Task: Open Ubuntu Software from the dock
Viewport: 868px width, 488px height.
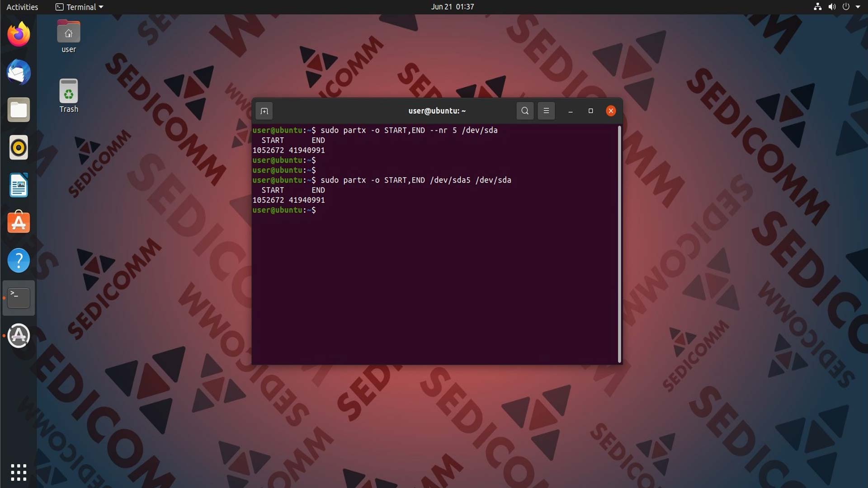Action: pyautogui.click(x=19, y=223)
